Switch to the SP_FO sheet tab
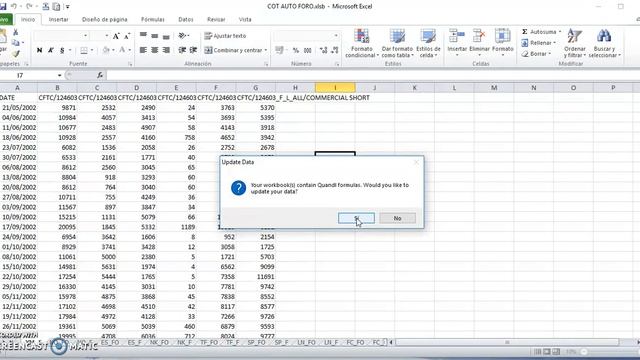 point(256,342)
